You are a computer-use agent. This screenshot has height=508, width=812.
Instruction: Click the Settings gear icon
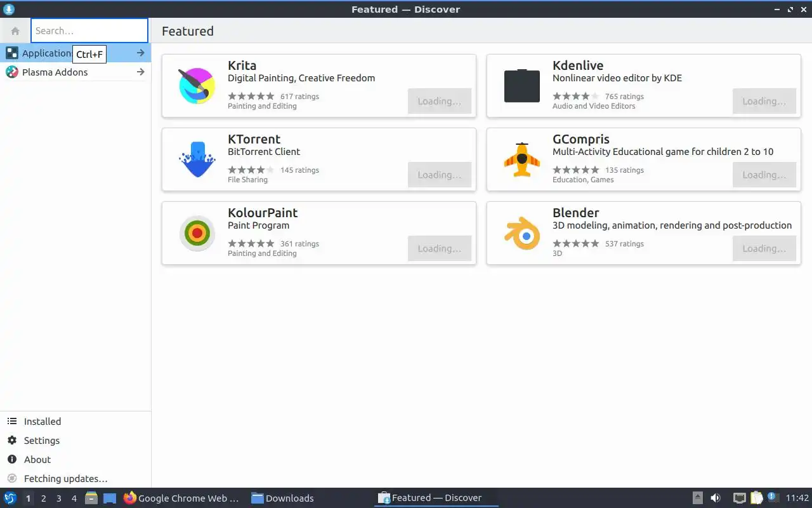point(12,440)
